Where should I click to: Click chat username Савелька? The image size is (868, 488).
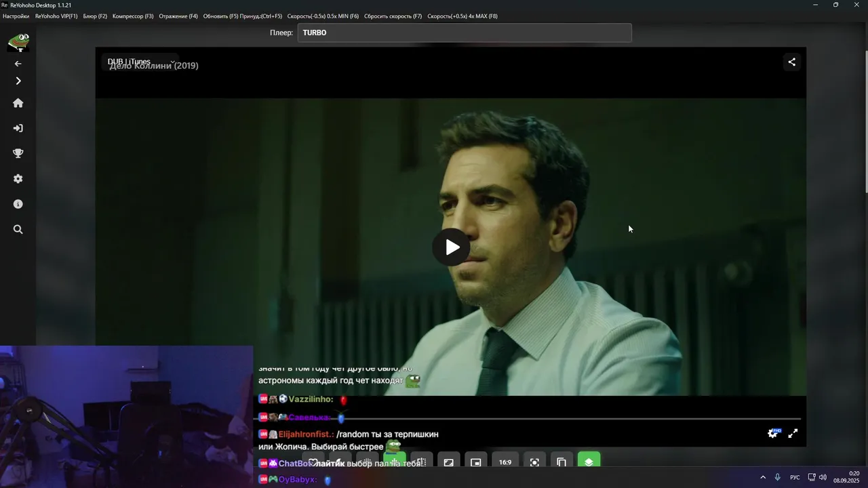309,418
